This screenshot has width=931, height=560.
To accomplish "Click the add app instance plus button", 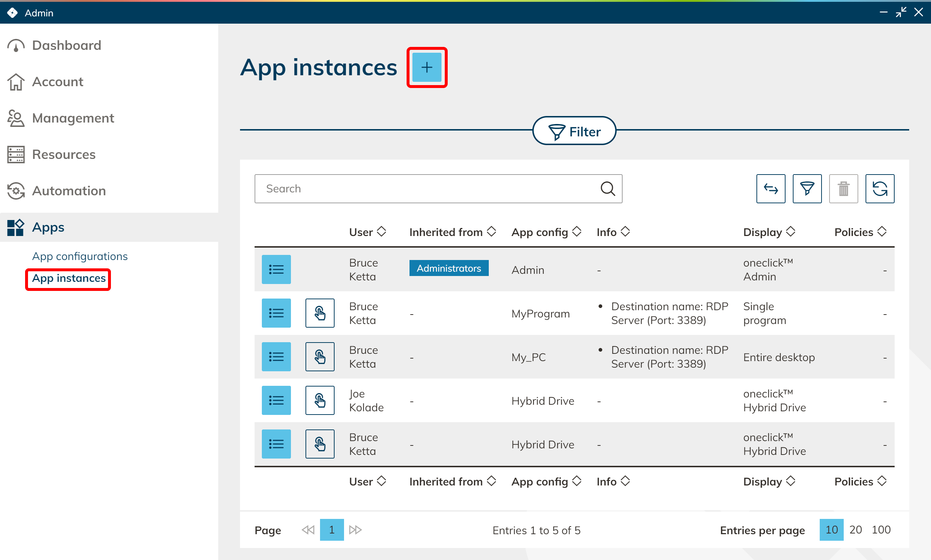I will pyautogui.click(x=427, y=68).
